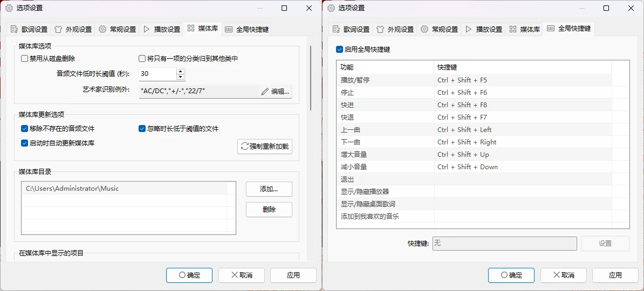Select 上一曲 row in hotkey list

coord(474,130)
